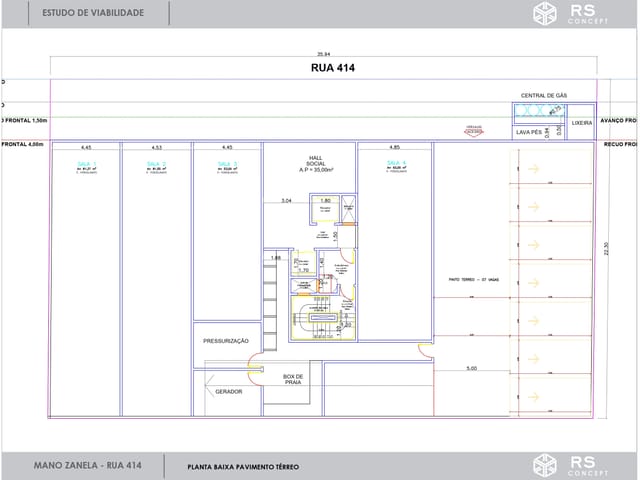Select the Estudo de Viabilidade header title
This screenshot has height=480, width=640.
click(93, 14)
